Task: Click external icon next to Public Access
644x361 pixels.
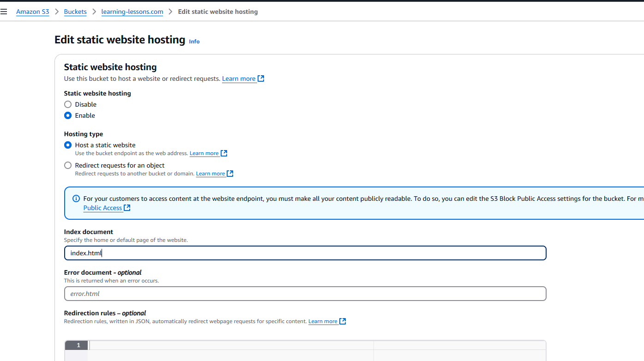Action: (x=127, y=208)
